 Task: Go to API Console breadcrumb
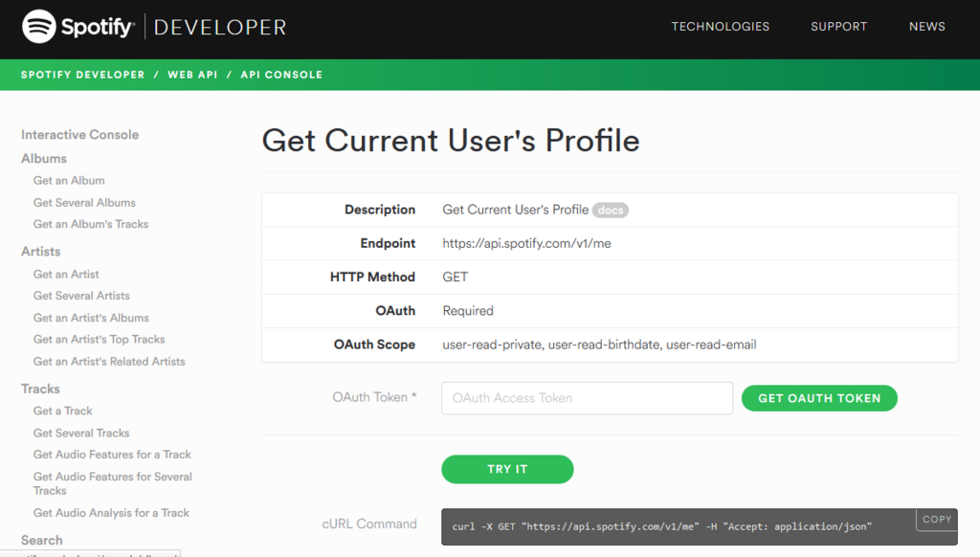(281, 75)
